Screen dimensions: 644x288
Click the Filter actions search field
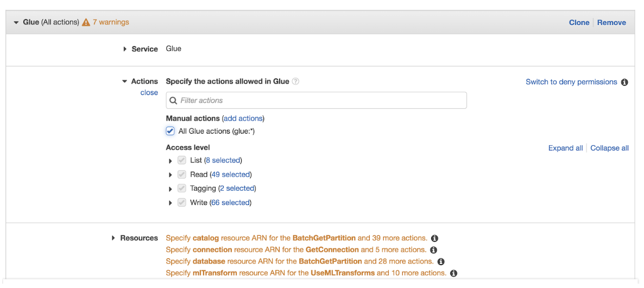click(316, 100)
